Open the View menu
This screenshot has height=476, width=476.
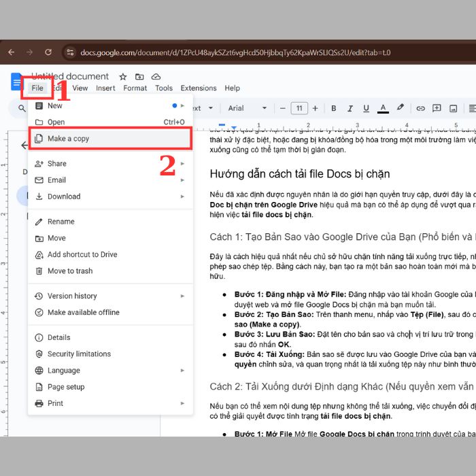click(x=80, y=88)
